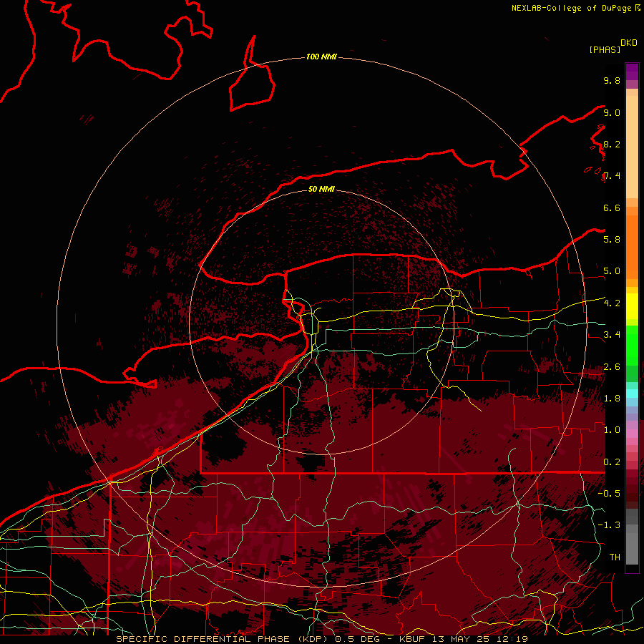
Task: Pick the purple top of color bar
Action: [632, 72]
